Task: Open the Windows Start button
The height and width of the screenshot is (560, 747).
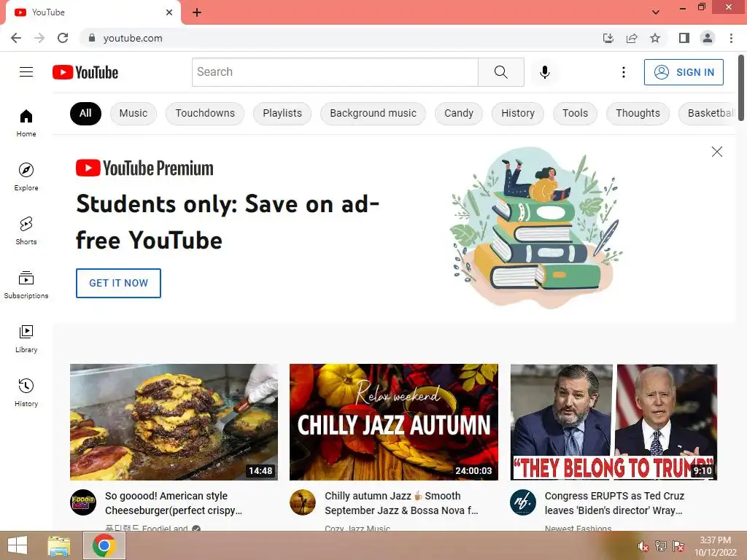Action: point(18,545)
